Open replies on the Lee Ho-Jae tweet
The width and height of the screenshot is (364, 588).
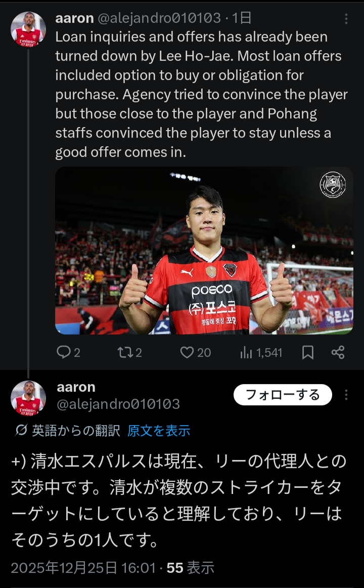coord(68,353)
